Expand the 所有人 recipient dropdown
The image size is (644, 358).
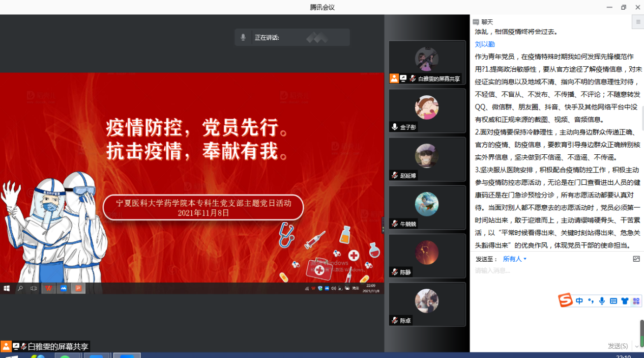(514, 259)
